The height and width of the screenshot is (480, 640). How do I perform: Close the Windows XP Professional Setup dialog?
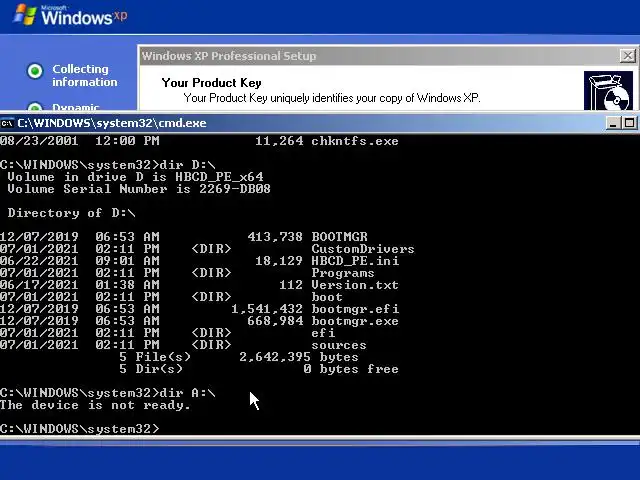coord(627,56)
